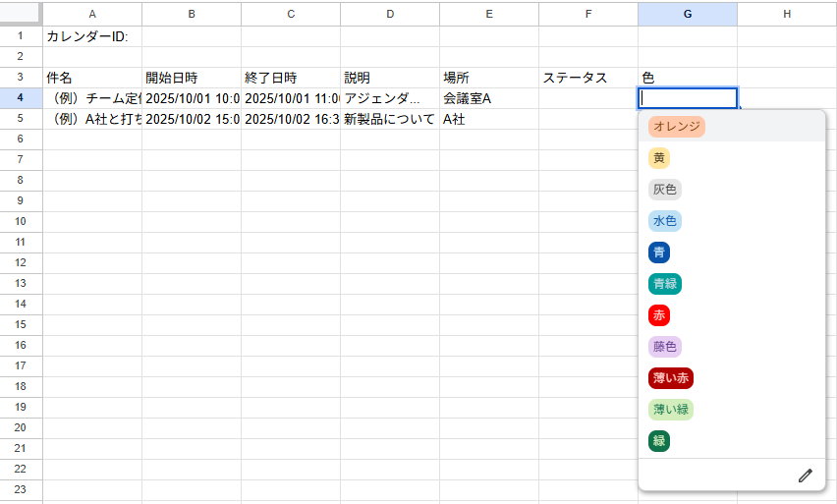
Task: Select column G header
Action: (687, 14)
